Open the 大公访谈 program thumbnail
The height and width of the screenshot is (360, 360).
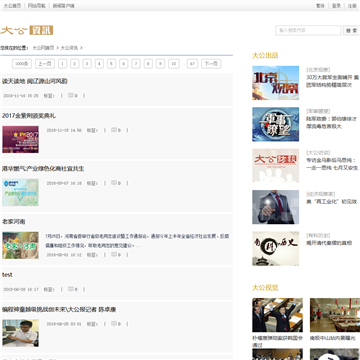click(x=275, y=166)
